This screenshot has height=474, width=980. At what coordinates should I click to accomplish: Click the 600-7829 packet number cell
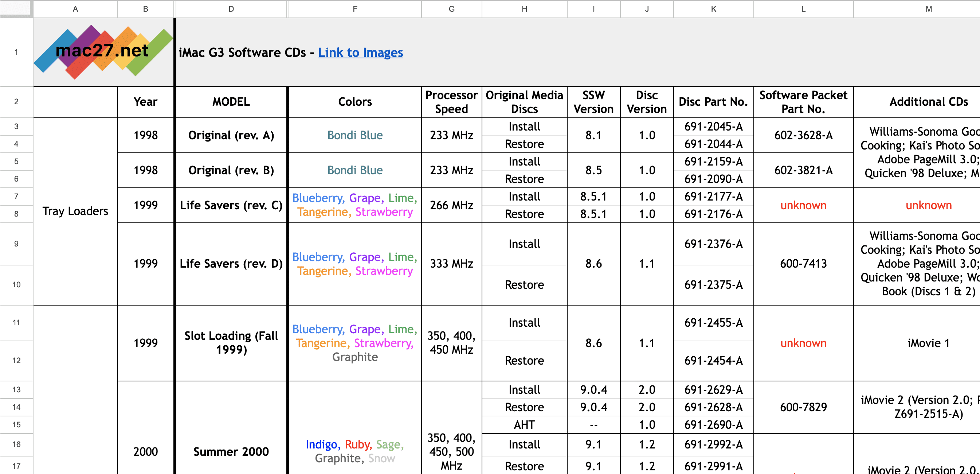(803, 407)
